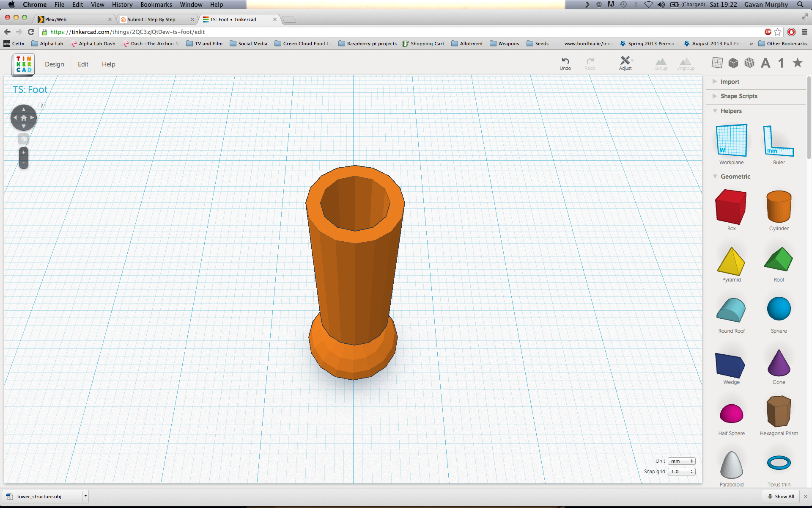812x508 pixels.
Task: Click the TS: Foot project title
Action: pyautogui.click(x=30, y=90)
